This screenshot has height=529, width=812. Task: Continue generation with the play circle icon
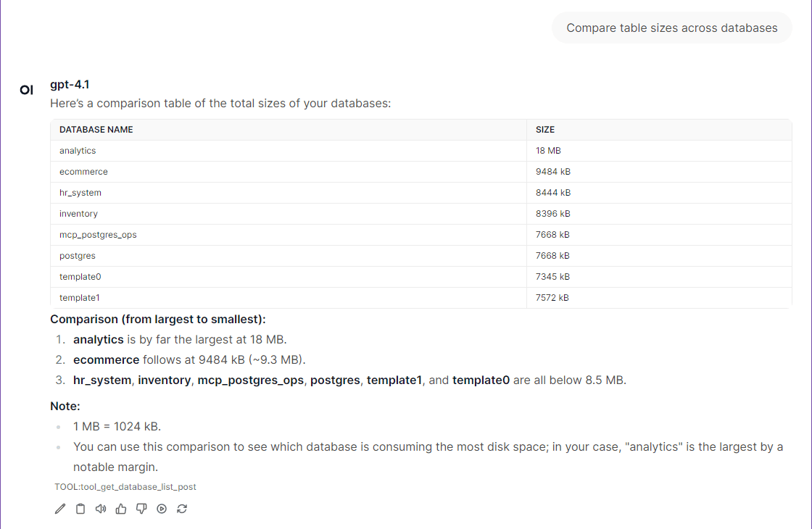click(x=161, y=509)
